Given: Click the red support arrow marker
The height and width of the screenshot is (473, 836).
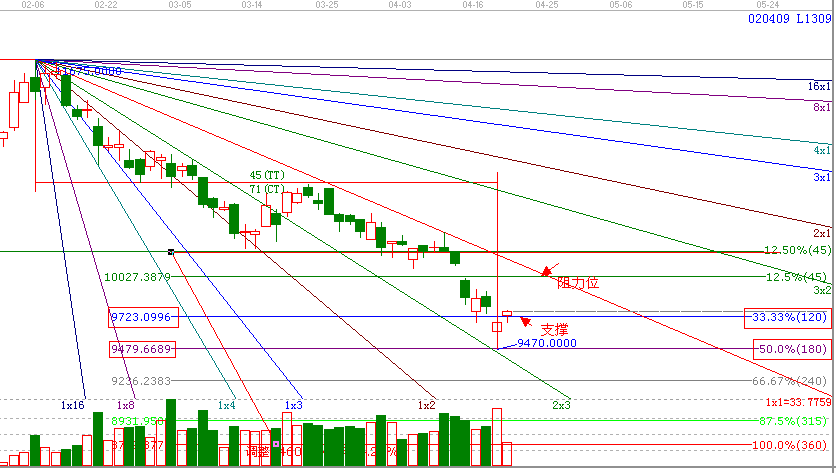Looking at the screenshot, I should click(x=526, y=321).
